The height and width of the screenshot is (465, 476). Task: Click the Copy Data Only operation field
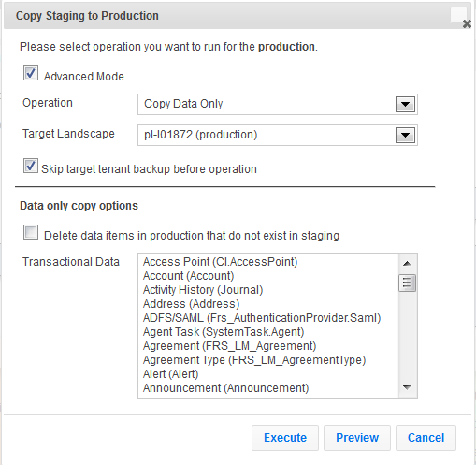(x=278, y=104)
